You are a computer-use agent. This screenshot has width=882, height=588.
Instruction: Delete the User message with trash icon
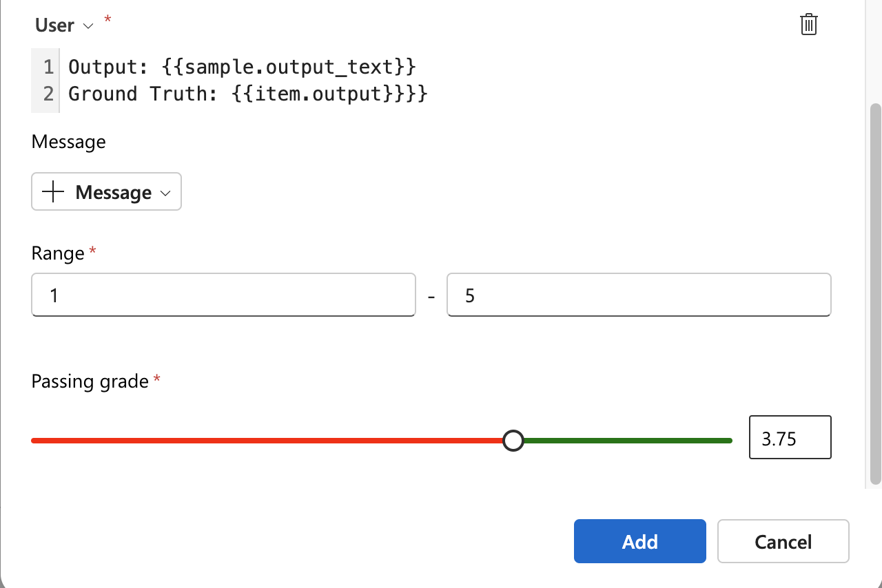point(808,25)
